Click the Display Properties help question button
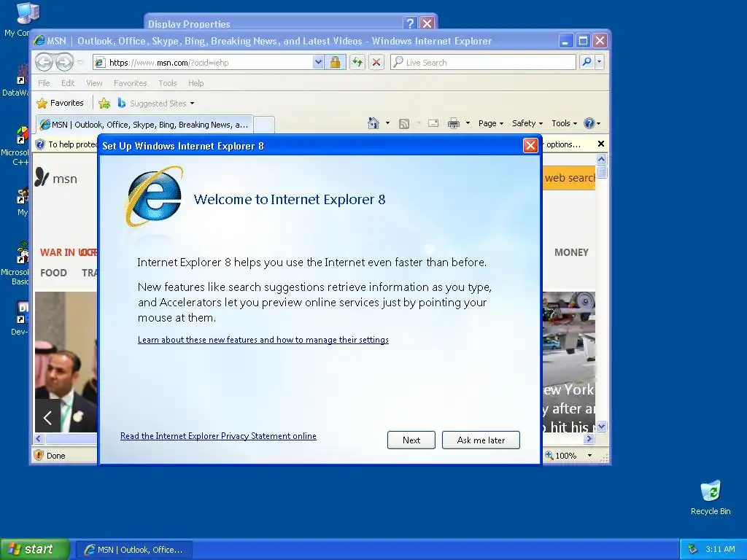747x560 pixels. point(410,23)
